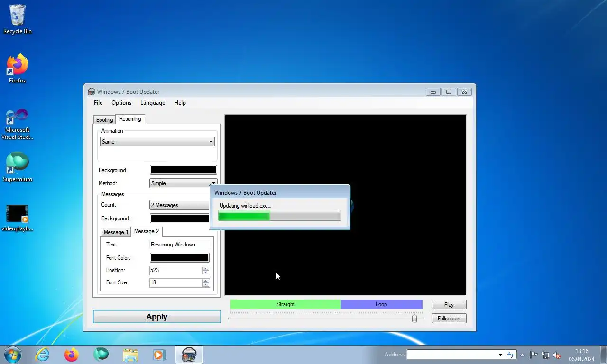Open the Method dropdown set to Simple
The image size is (607, 364).
click(184, 183)
